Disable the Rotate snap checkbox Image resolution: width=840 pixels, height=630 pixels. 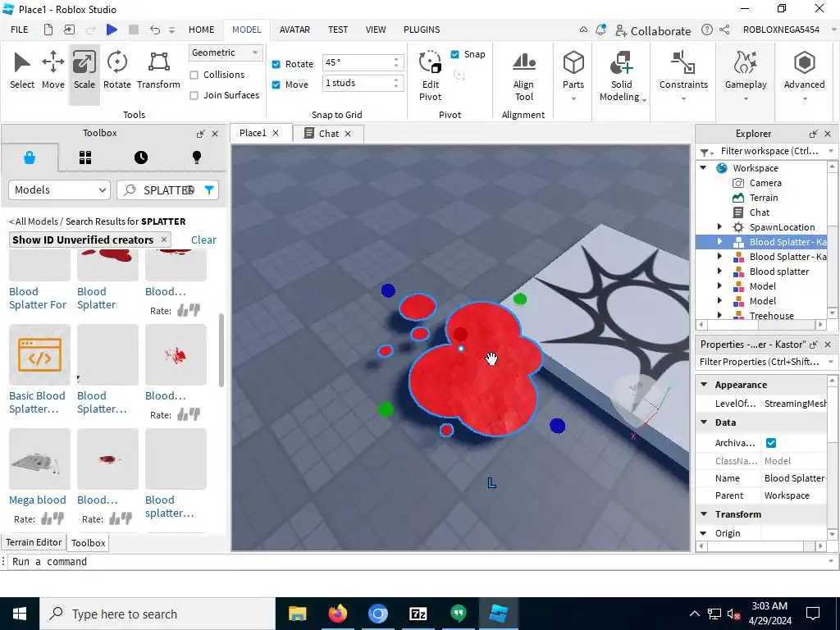point(276,64)
